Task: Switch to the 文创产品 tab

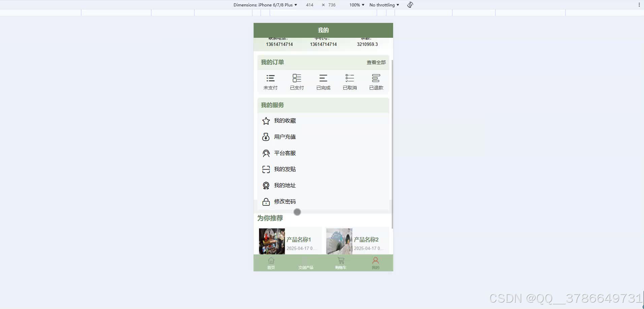Action: point(306,263)
